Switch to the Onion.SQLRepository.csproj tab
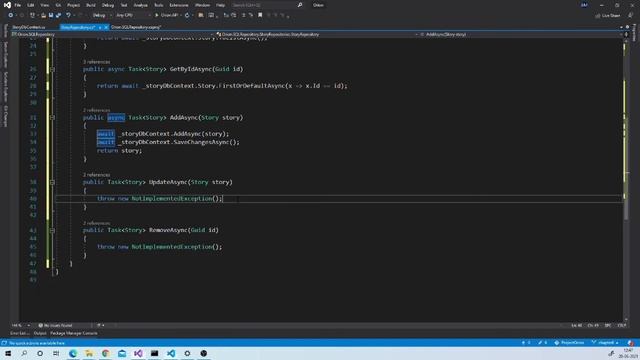This screenshot has width=640, height=360. (136, 27)
